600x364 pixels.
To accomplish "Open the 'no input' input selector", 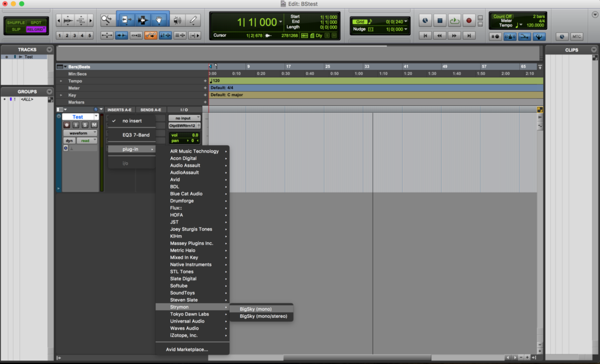I will coord(184,118).
